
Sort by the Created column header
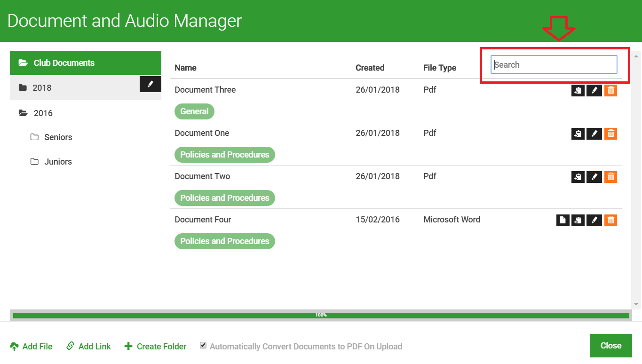(370, 68)
